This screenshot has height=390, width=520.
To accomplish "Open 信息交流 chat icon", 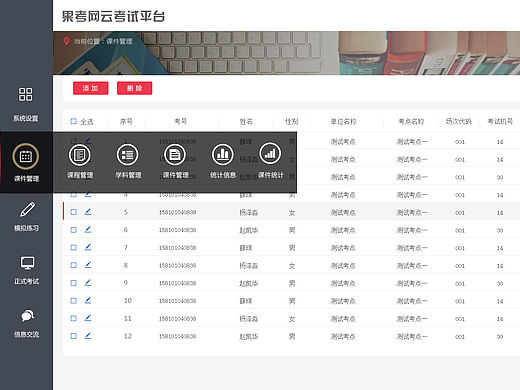I will 27,316.
